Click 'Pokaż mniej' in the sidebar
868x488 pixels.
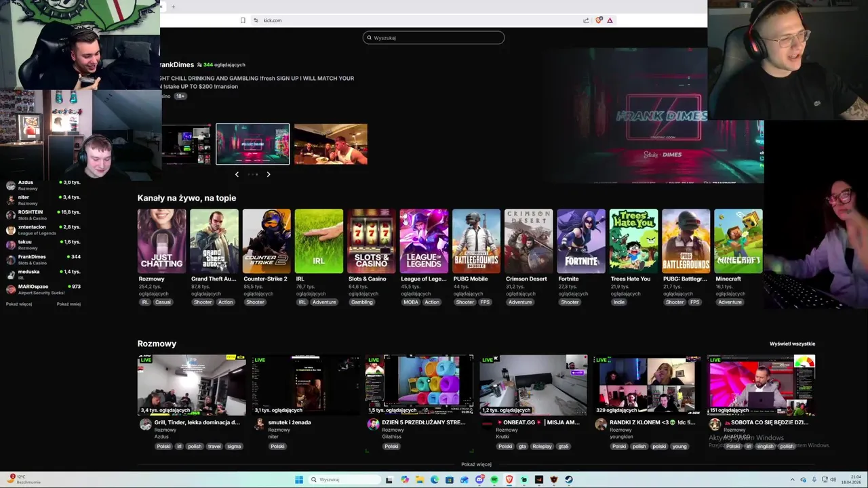pyautogui.click(x=68, y=304)
